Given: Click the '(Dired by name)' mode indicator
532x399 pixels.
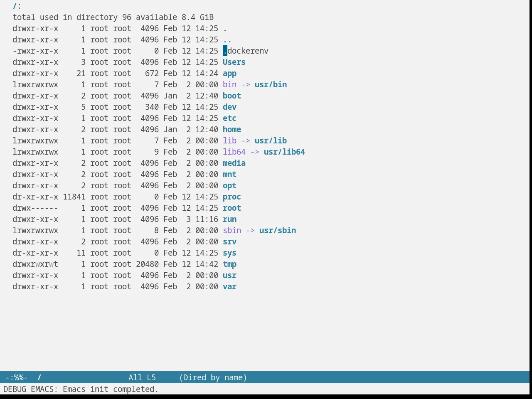Looking at the screenshot, I should [x=213, y=377].
